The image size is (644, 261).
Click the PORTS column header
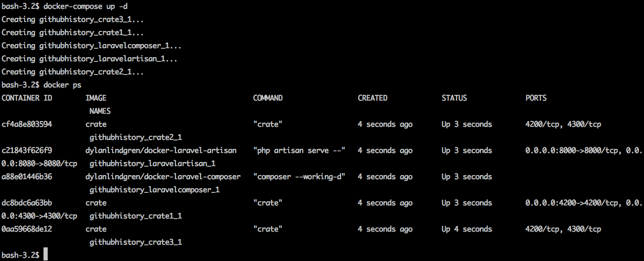pos(536,98)
